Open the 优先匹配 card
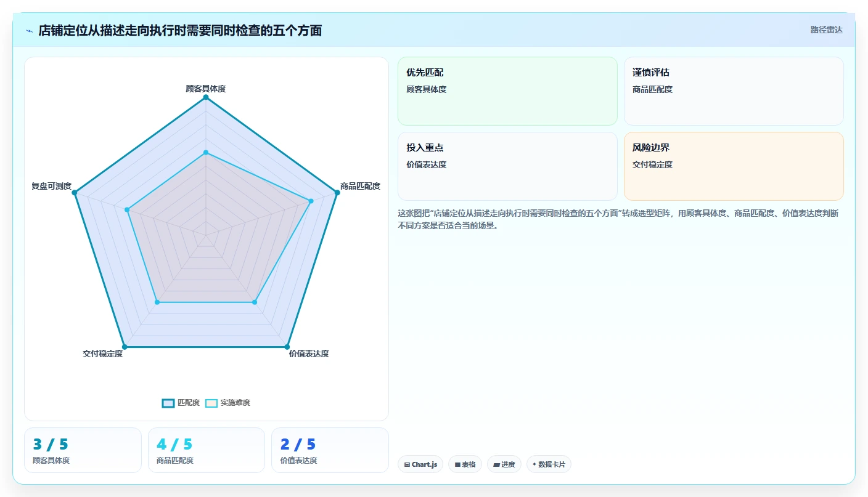The width and height of the screenshot is (868, 497). pyautogui.click(x=507, y=91)
